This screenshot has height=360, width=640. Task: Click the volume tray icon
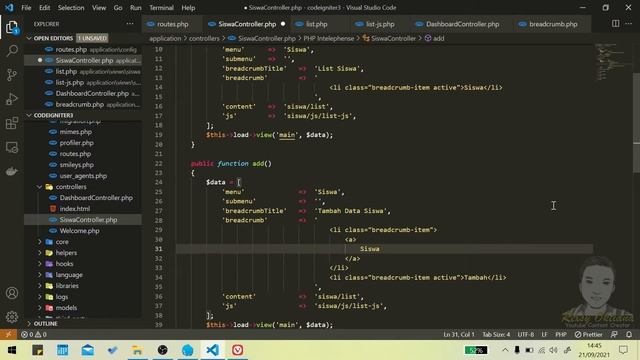(553, 350)
